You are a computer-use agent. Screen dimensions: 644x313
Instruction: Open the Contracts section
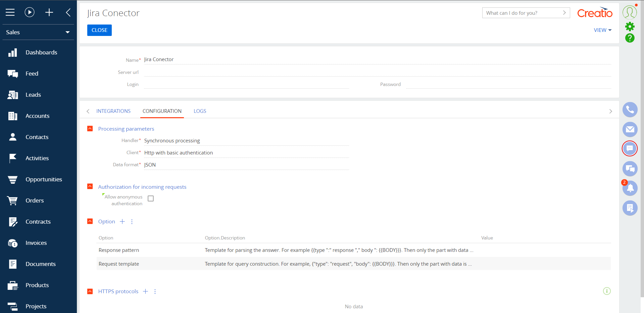click(38, 222)
